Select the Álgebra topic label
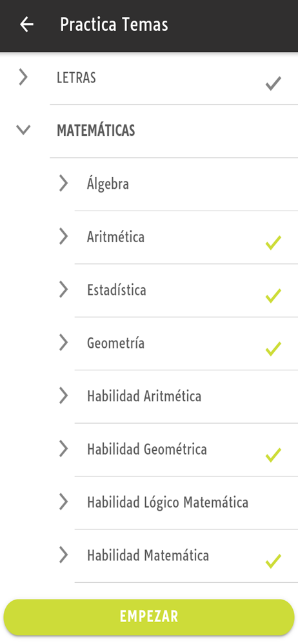This screenshot has width=298, height=644. tap(108, 184)
